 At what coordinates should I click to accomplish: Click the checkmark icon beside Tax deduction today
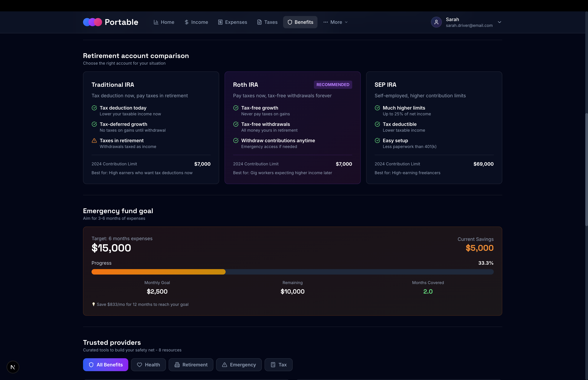[94, 108]
